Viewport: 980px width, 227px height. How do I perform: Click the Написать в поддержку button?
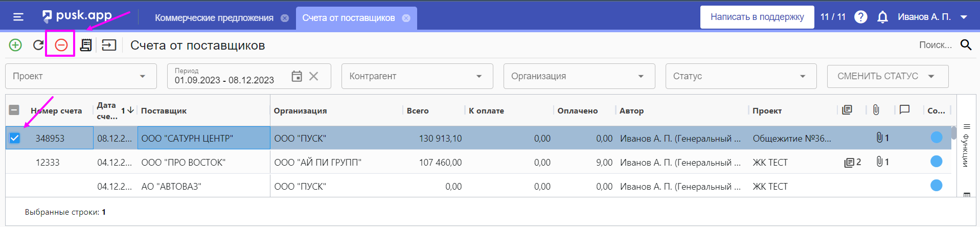(757, 17)
